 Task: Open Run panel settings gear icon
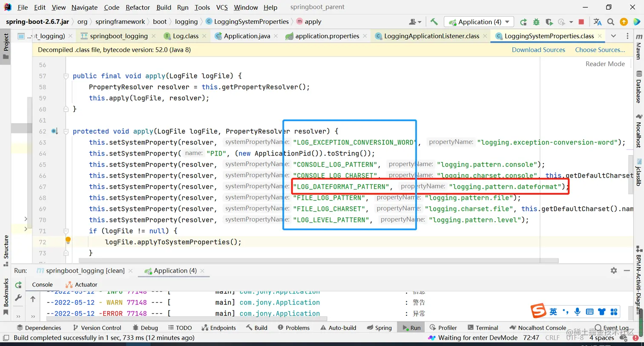click(614, 271)
